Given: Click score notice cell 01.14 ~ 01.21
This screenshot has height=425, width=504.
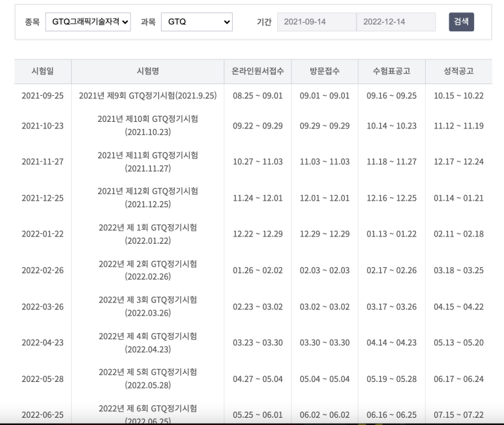Looking at the screenshot, I should click(x=458, y=198).
